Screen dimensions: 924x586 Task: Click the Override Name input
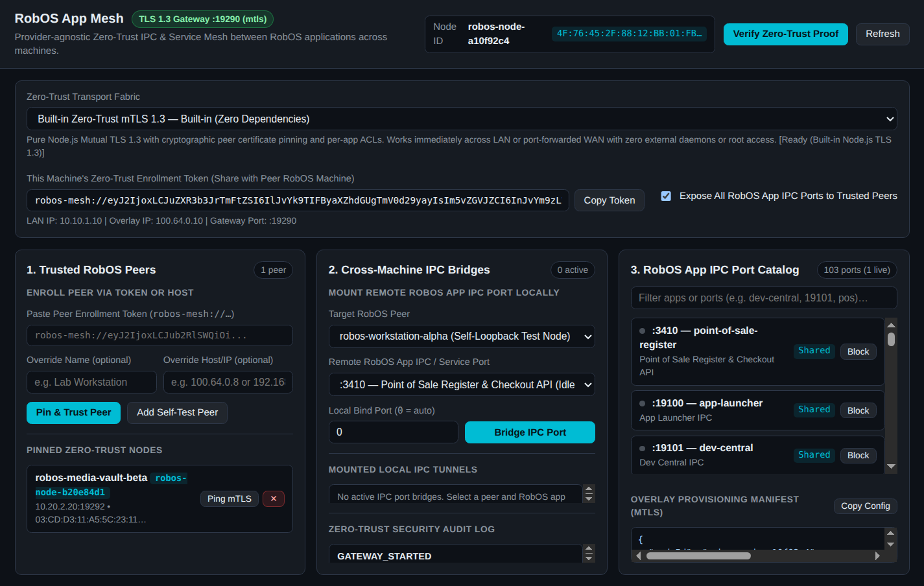(x=91, y=382)
